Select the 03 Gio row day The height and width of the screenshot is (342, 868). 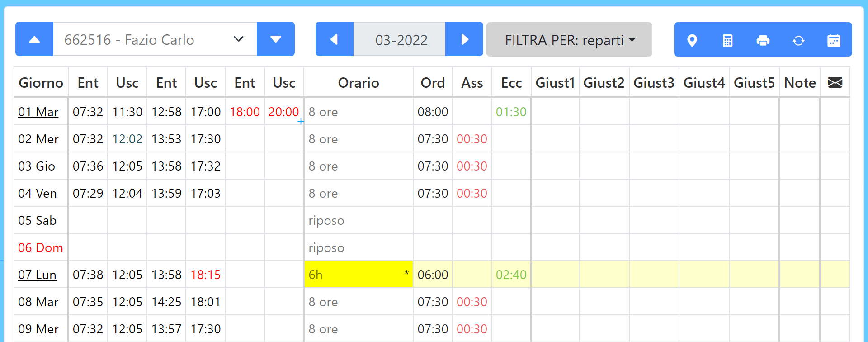(x=37, y=166)
